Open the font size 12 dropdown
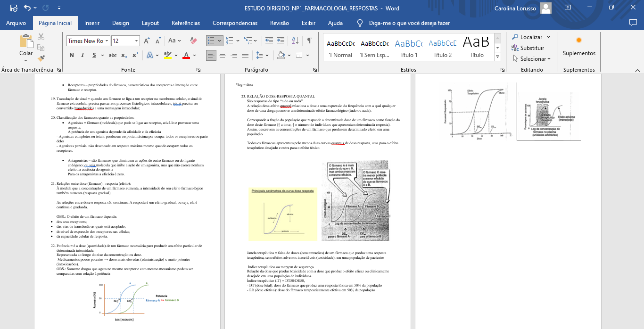This screenshot has height=329, width=644. [x=137, y=41]
